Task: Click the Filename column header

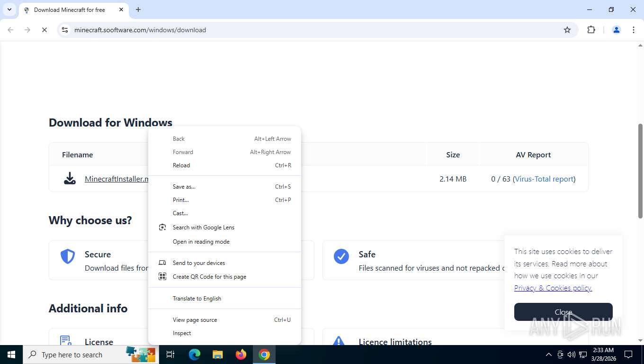Action: coord(77,155)
